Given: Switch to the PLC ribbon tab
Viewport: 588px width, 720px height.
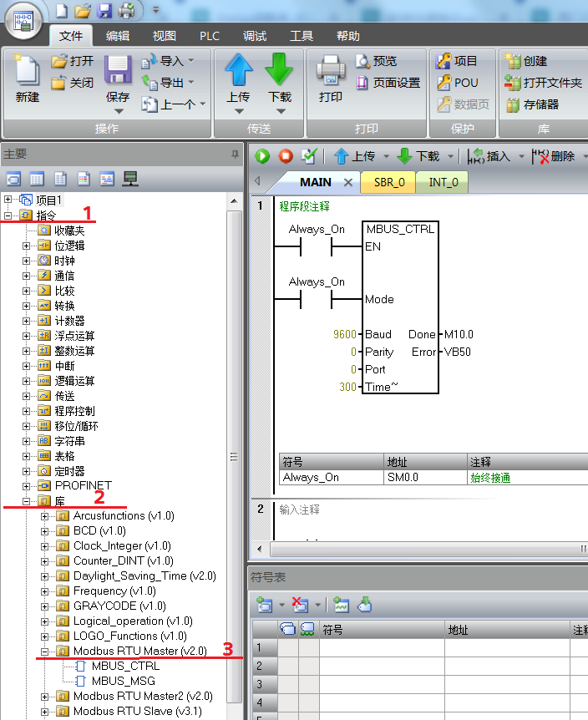Looking at the screenshot, I should coord(209,36).
